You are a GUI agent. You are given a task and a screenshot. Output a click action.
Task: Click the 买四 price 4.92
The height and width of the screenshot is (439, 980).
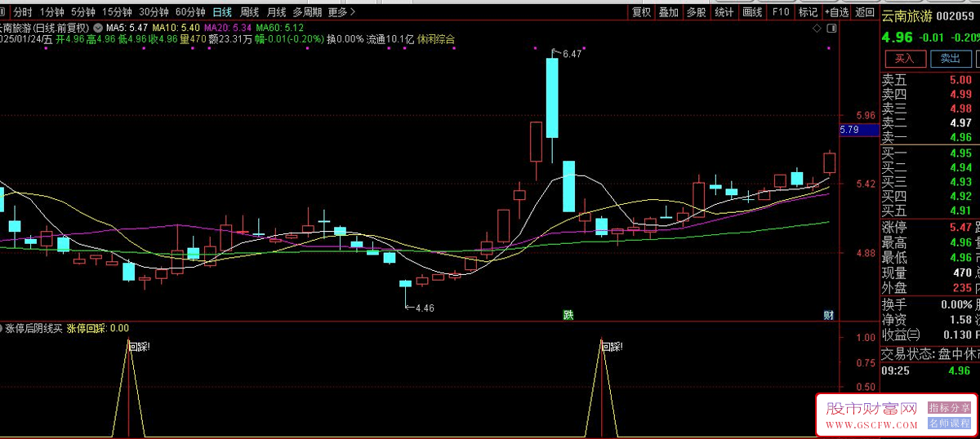960,197
